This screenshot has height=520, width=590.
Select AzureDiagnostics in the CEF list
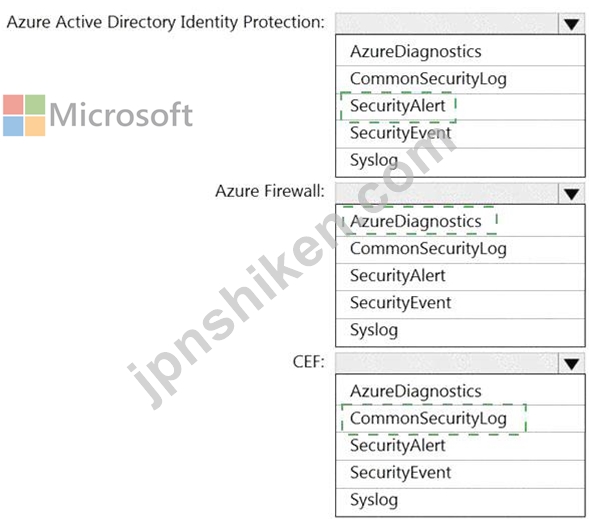[x=460, y=390]
